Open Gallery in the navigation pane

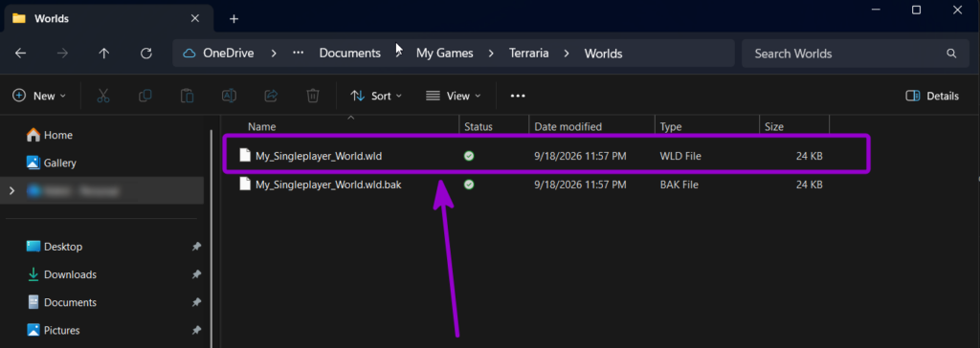pos(52,163)
